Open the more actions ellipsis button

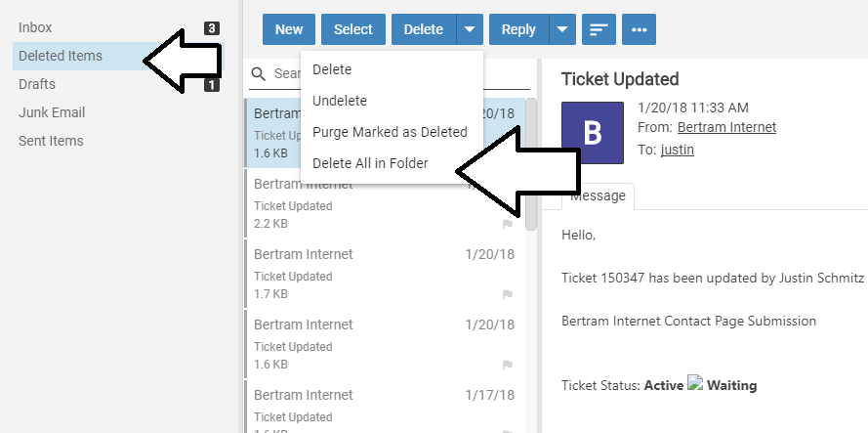point(639,29)
